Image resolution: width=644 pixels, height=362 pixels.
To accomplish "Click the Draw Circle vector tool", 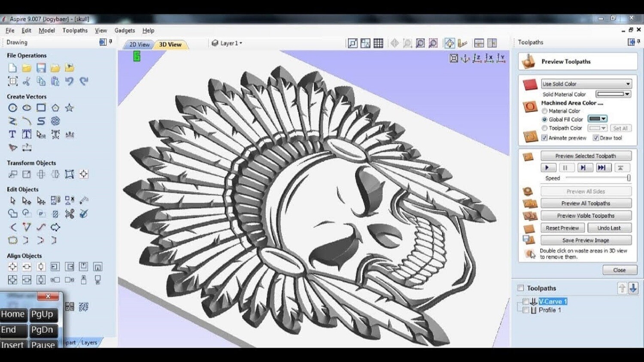I will (x=12, y=108).
